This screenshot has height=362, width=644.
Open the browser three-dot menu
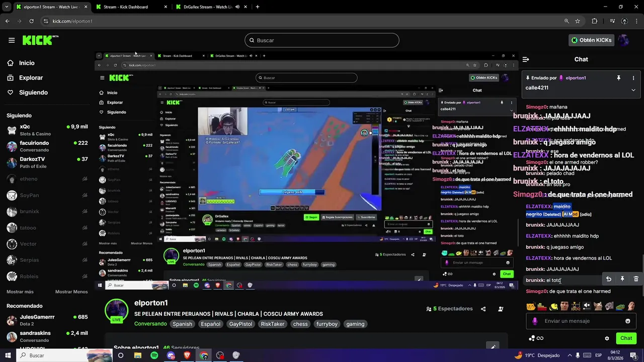(637, 21)
